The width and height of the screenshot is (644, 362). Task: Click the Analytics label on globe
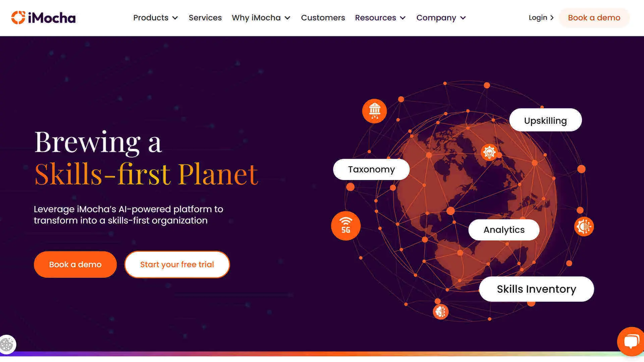point(504,229)
